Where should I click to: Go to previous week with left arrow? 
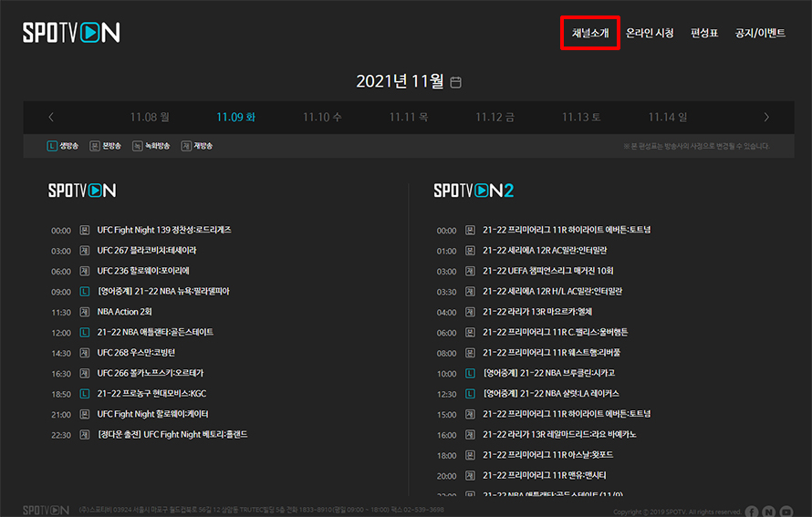click(51, 118)
